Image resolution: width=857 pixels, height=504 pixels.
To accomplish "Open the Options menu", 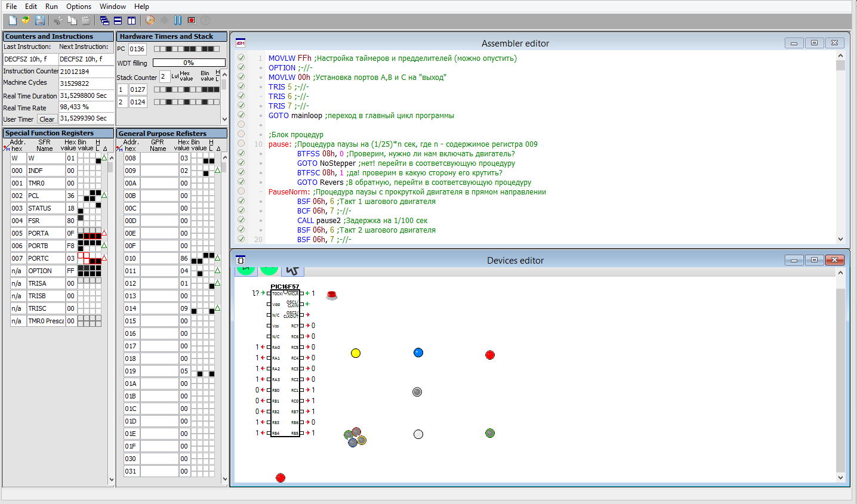I will point(79,7).
